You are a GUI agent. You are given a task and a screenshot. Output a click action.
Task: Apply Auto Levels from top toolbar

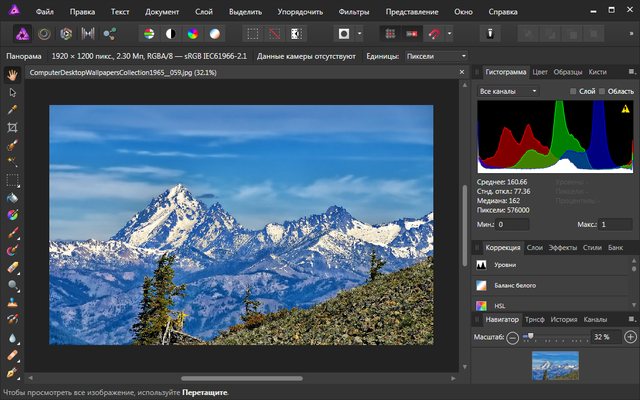pyautogui.click(x=148, y=34)
